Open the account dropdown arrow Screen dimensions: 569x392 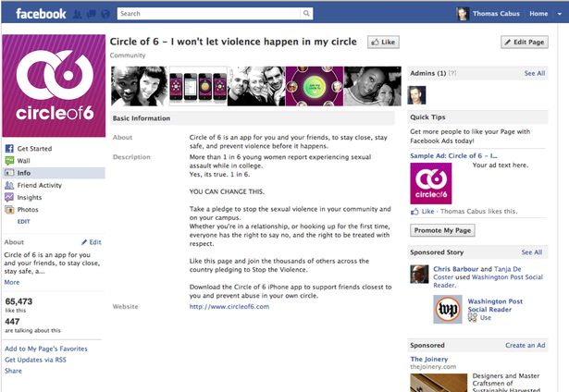point(559,14)
